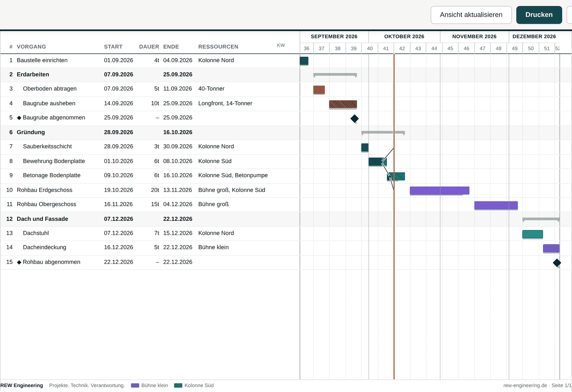Click the red today line marker

tap(394, 216)
